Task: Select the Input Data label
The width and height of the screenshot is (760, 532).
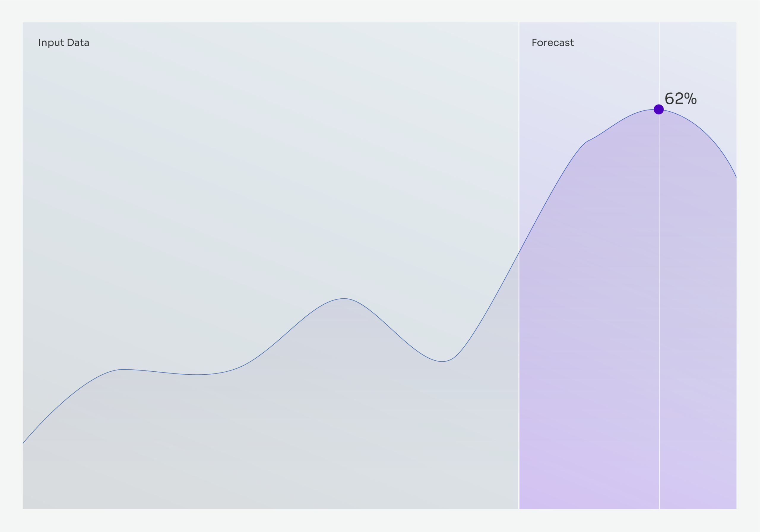Action: [x=64, y=43]
